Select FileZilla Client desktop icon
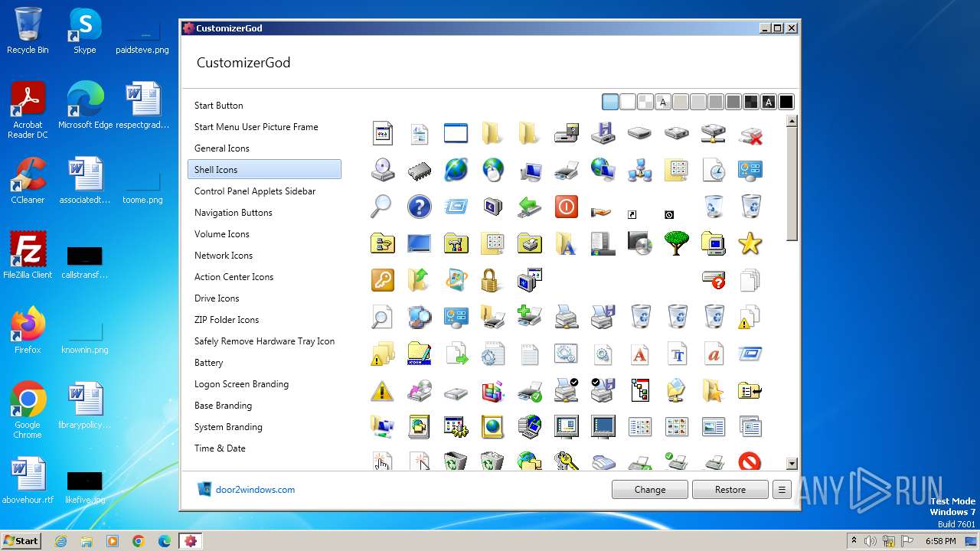 point(28,256)
